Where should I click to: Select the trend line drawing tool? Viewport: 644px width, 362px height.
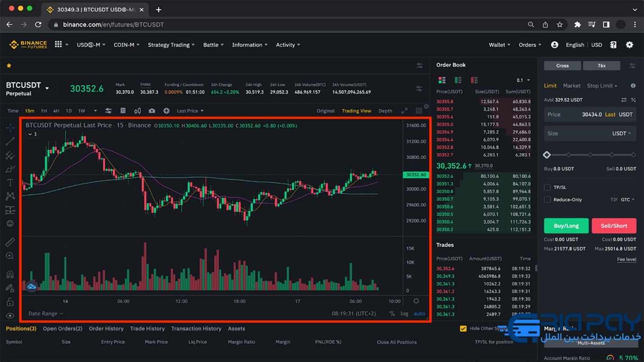click(x=10, y=142)
